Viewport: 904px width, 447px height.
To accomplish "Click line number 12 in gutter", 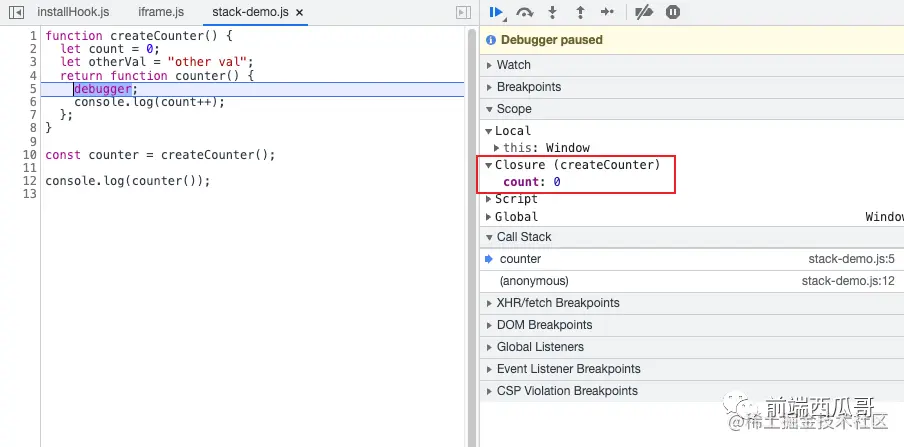I will pos(30,181).
